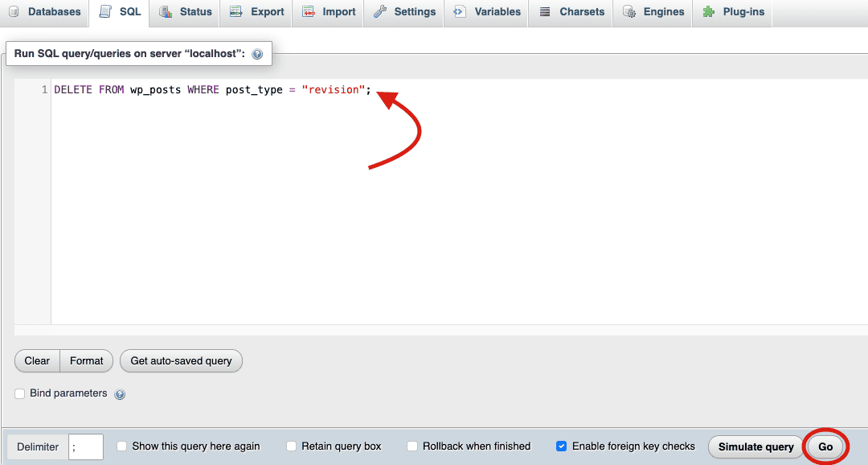Click the post_type column name in query
868x465 pixels.
pyautogui.click(x=254, y=90)
